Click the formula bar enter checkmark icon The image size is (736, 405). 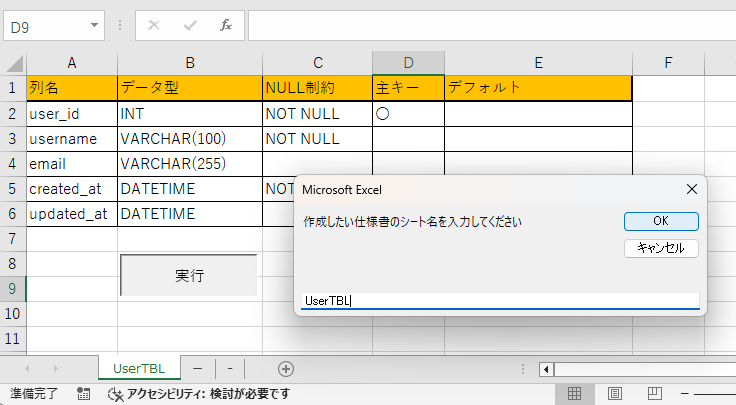pos(190,25)
